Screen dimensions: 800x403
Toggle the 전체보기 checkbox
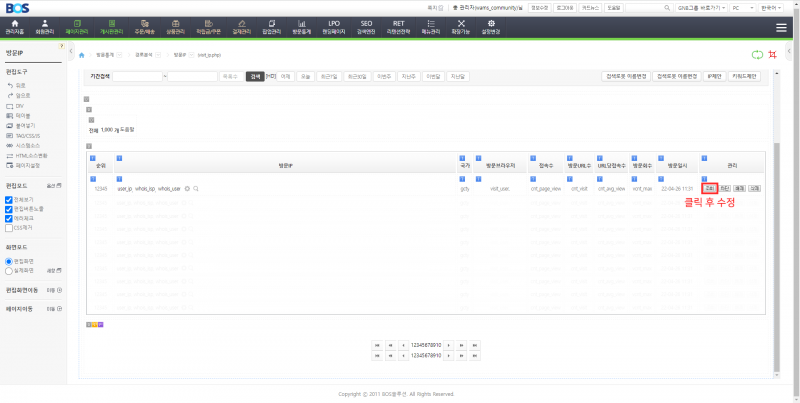(x=9, y=199)
